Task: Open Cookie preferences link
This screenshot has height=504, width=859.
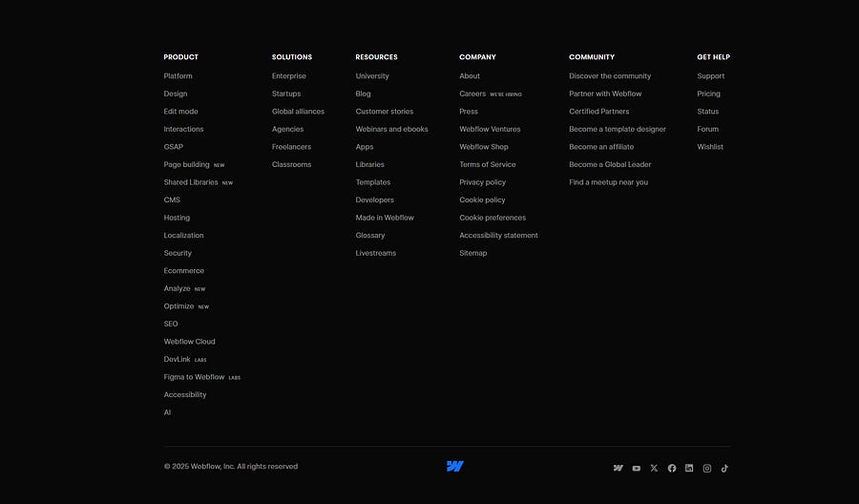Action: coord(492,218)
